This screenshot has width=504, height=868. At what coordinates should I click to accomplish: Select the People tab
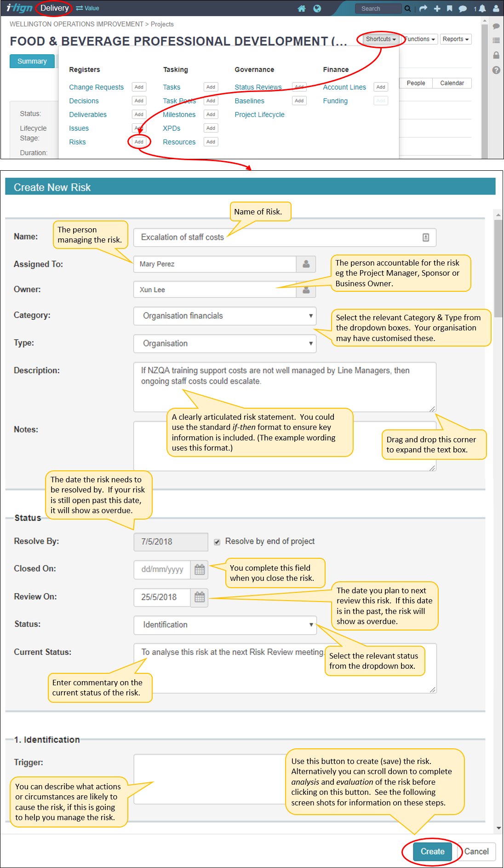click(416, 83)
